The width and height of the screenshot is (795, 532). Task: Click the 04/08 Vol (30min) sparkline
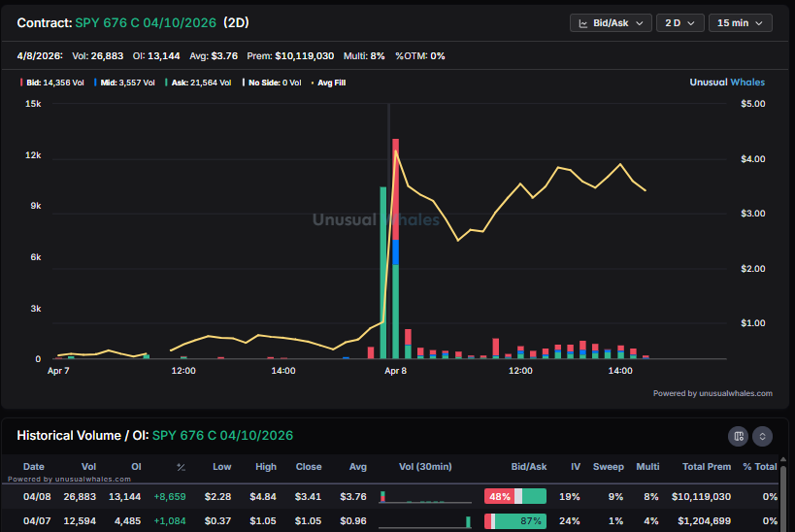point(425,497)
